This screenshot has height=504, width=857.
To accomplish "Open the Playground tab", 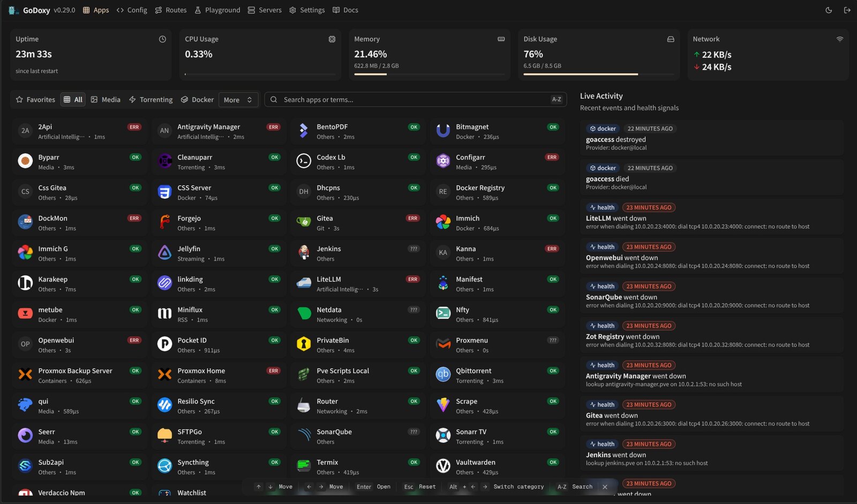I will click(217, 10).
